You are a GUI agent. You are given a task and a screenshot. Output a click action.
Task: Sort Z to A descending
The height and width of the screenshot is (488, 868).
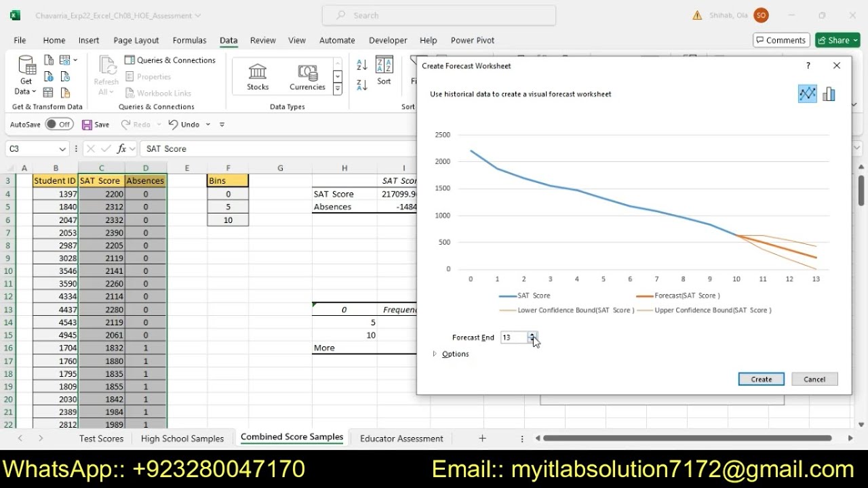point(362,85)
